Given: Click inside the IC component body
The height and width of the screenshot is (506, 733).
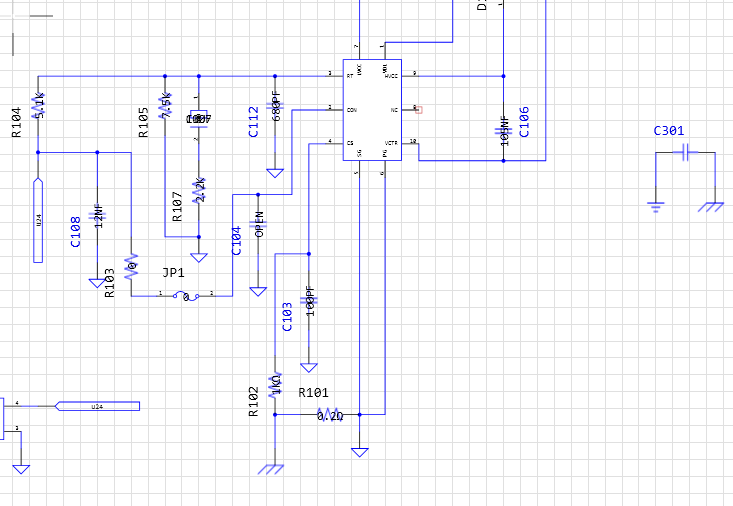Looking at the screenshot, I should tap(372, 110).
